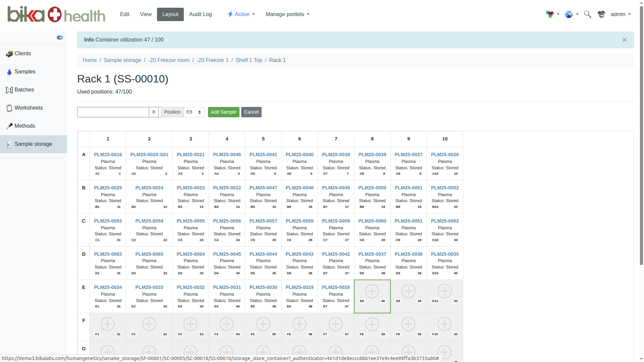Click the Worksheets clipboard icon
This screenshot has width=644, height=362.
[9, 108]
